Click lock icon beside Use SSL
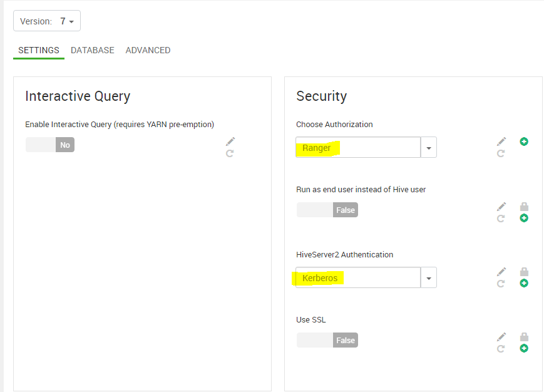The width and height of the screenshot is (544, 392). pyautogui.click(x=524, y=337)
